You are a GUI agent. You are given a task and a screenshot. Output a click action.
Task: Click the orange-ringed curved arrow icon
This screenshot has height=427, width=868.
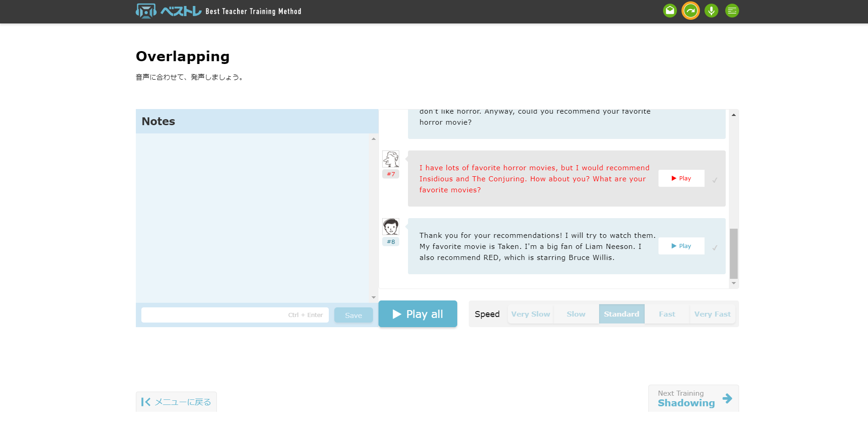coord(690,11)
